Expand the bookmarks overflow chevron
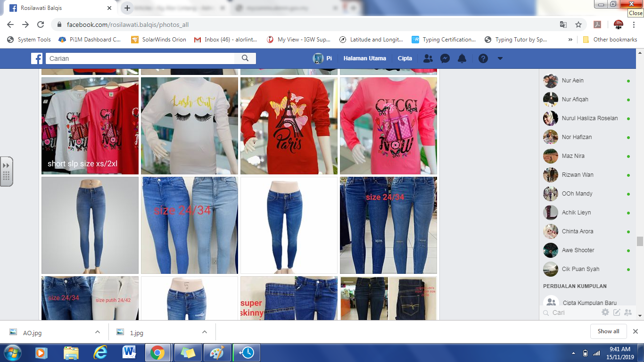Image resolution: width=644 pixels, height=362 pixels. point(570,40)
